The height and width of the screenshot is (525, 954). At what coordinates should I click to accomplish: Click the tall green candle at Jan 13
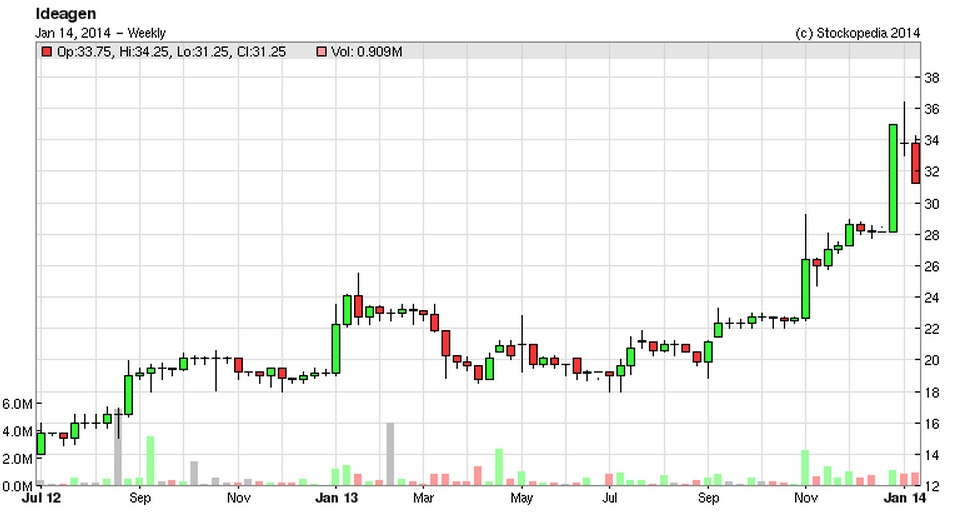(x=336, y=349)
